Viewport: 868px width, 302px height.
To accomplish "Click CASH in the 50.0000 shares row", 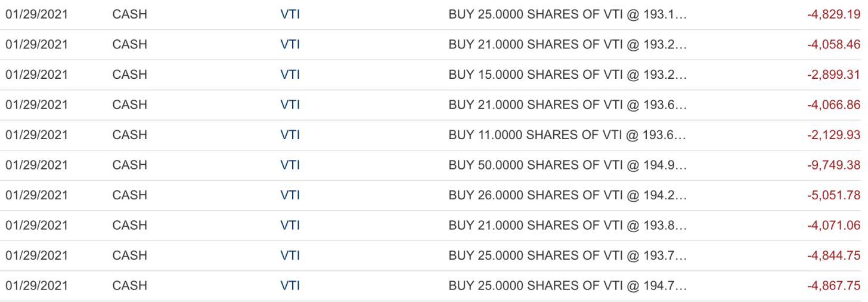I will (129, 165).
